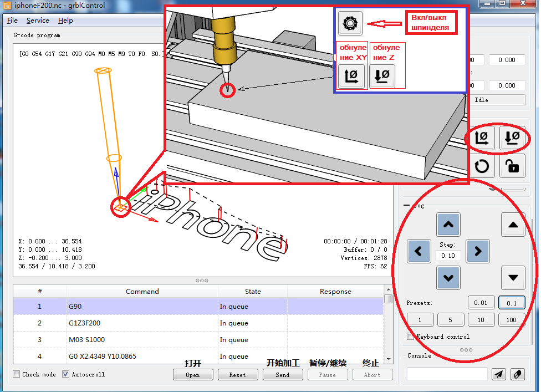This screenshot has height=392, width=541.
Task: Jog X left with the blue left arrow
Action: pyautogui.click(x=418, y=251)
